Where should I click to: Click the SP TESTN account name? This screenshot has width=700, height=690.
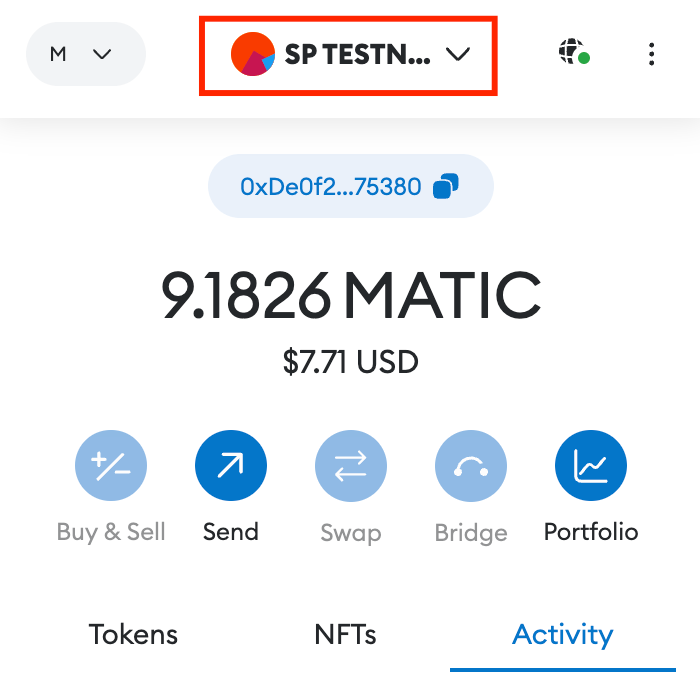click(358, 55)
